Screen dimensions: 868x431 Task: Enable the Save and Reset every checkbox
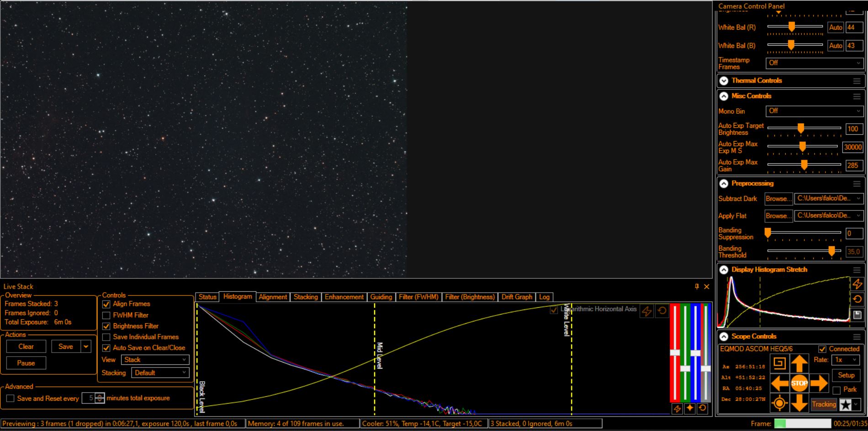(x=11, y=399)
